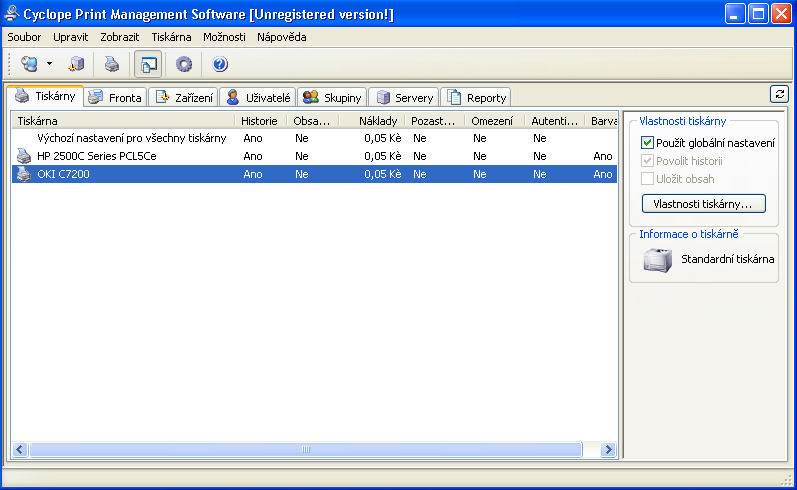Image resolution: width=797 pixels, height=490 pixels.
Task: Open the Uživatelé tab
Action: click(x=258, y=98)
